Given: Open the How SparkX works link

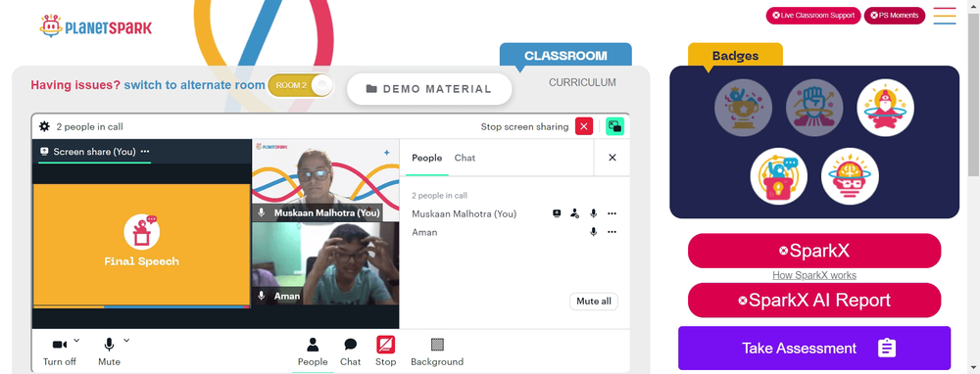Looking at the screenshot, I should [x=813, y=275].
